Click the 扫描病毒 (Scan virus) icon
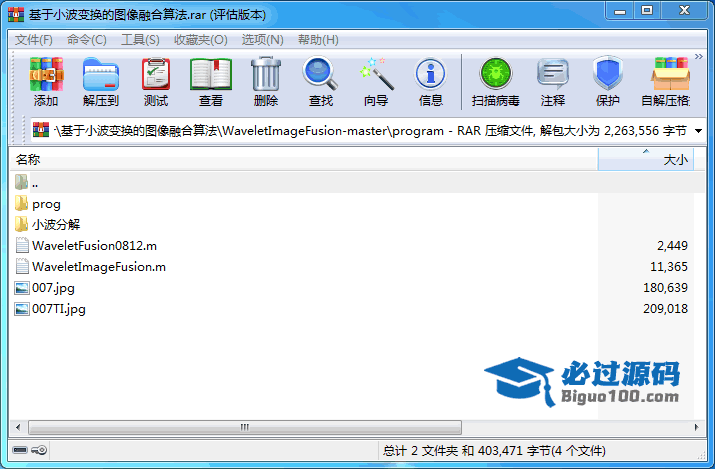715x469 pixels. (x=496, y=74)
